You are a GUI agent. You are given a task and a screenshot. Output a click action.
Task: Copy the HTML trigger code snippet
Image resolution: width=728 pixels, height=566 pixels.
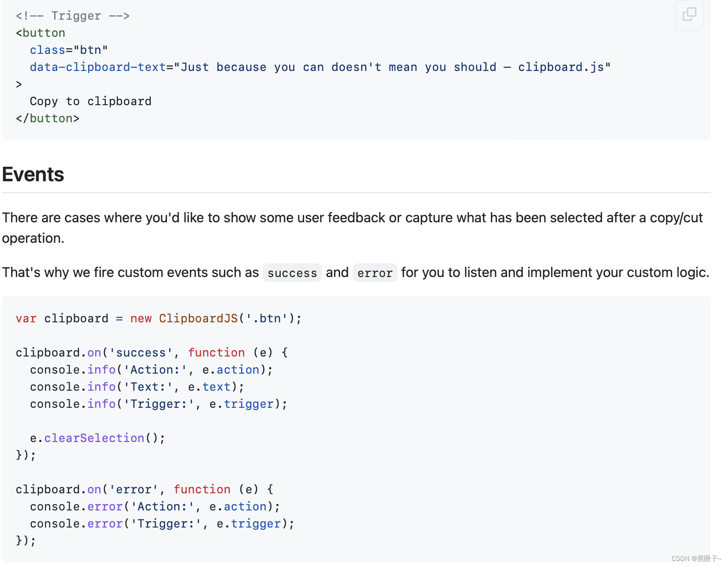pyautogui.click(x=689, y=15)
